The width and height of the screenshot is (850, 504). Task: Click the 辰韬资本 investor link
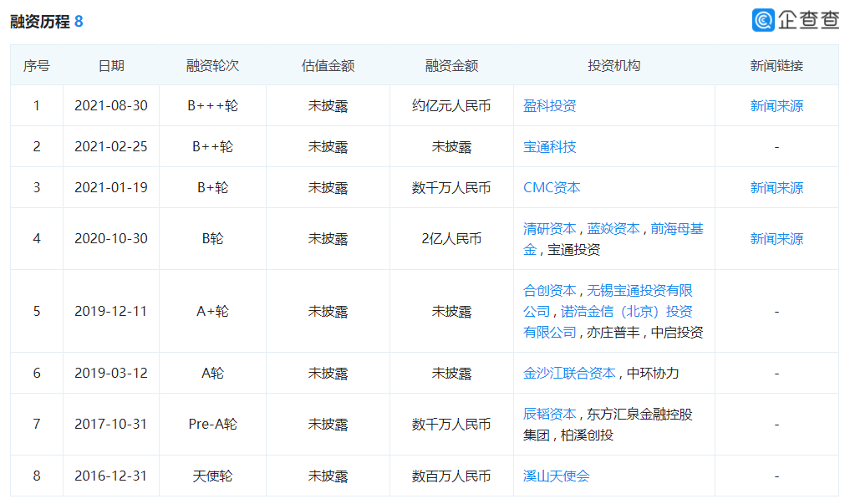(549, 414)
